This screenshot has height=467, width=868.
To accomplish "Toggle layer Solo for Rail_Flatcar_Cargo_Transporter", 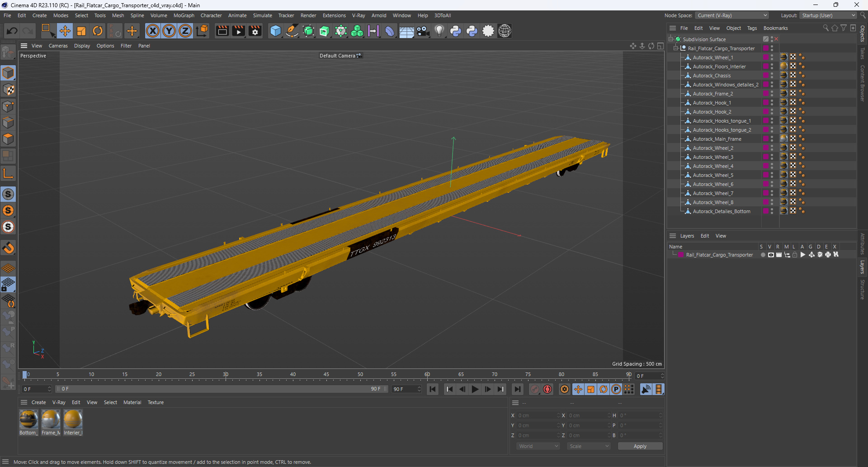I will 763,255.
